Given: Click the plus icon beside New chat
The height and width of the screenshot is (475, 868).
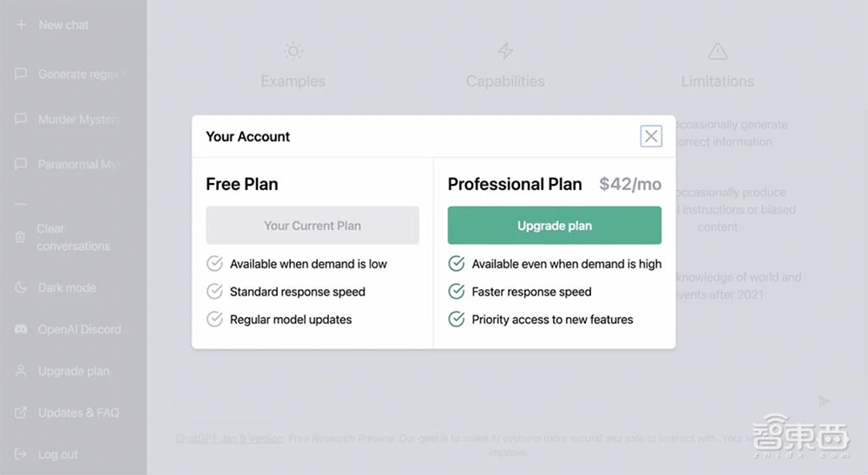Looking at the screenshot, I should (x=22, y=25).
